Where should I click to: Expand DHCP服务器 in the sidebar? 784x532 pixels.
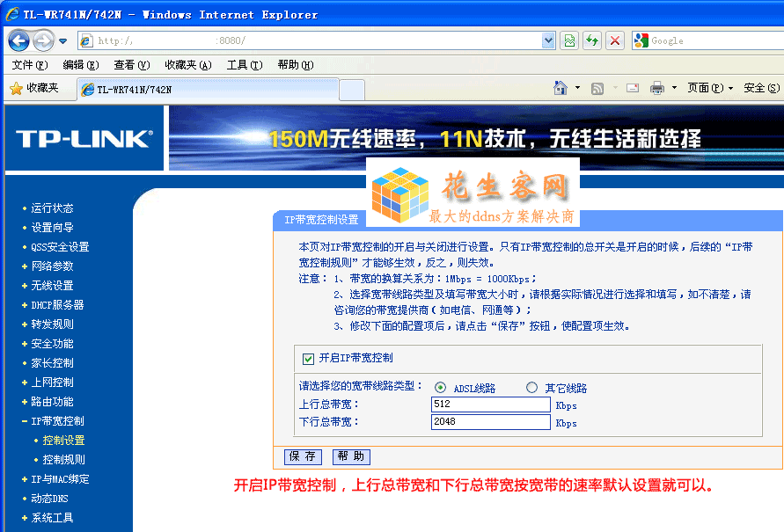pos(57,305)
